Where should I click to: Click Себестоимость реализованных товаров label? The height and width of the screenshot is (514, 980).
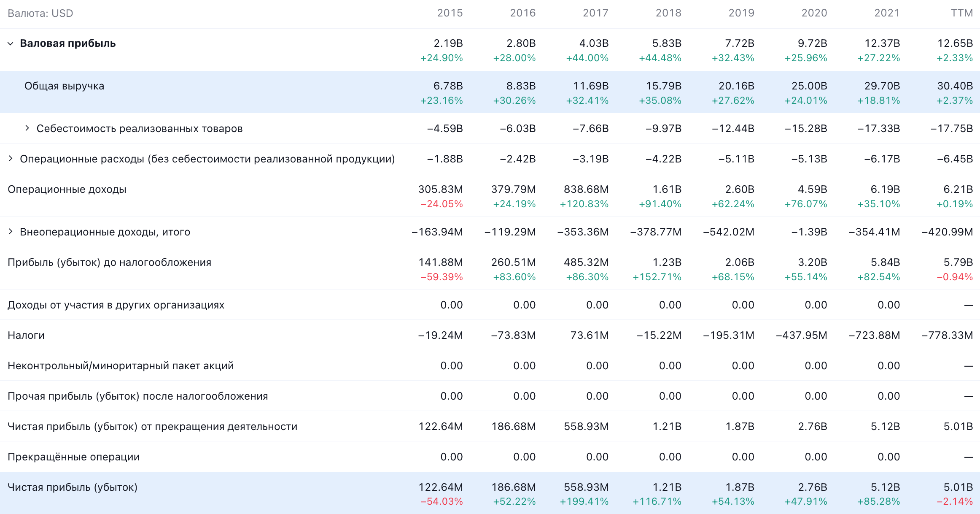pyautogui.click(x=140, y=129)
